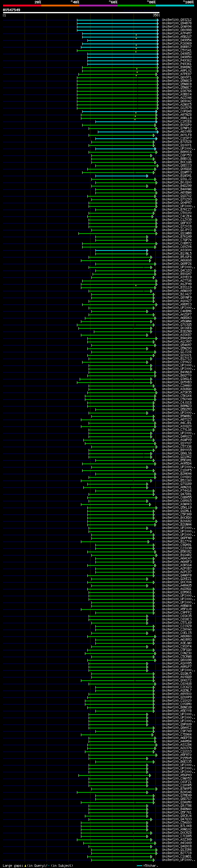Select the label UniRef100_C0PQ48
The image size is (197, 868).
pos(177,111)
